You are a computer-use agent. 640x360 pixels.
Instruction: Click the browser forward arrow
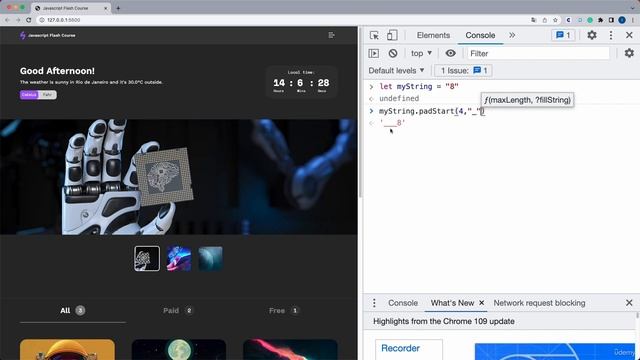18,20
